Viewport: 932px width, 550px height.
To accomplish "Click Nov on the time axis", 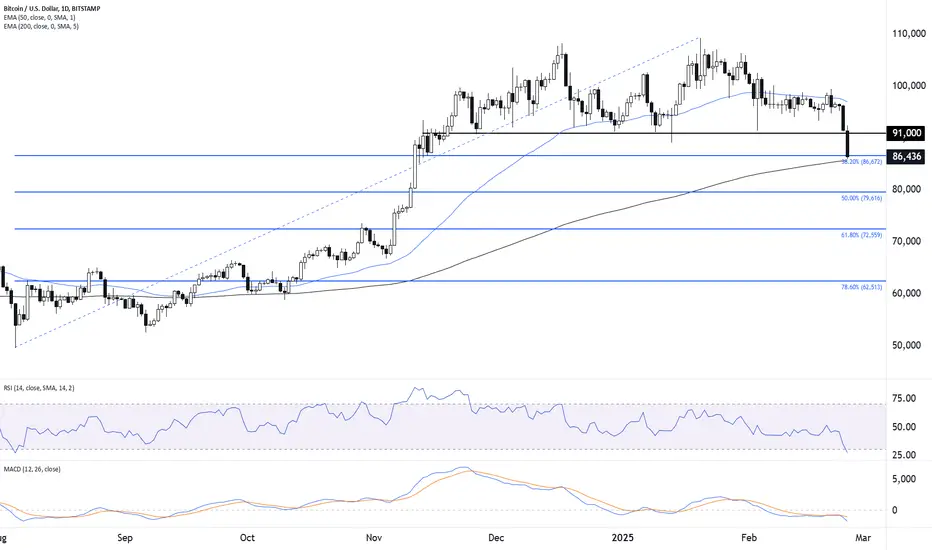I will pos(374,538).
